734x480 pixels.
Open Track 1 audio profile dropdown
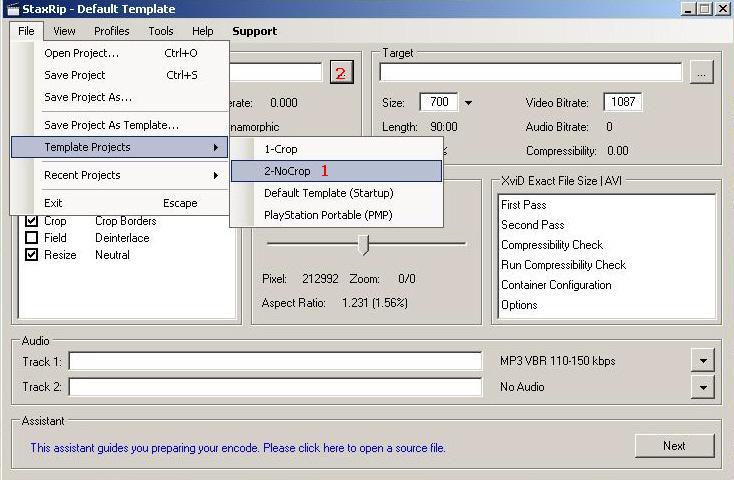click(x=703, y=361)
